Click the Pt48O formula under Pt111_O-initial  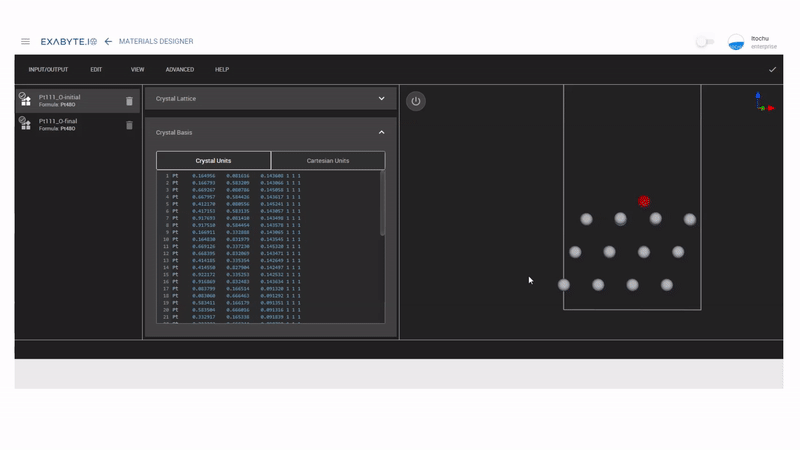[57, 105]
